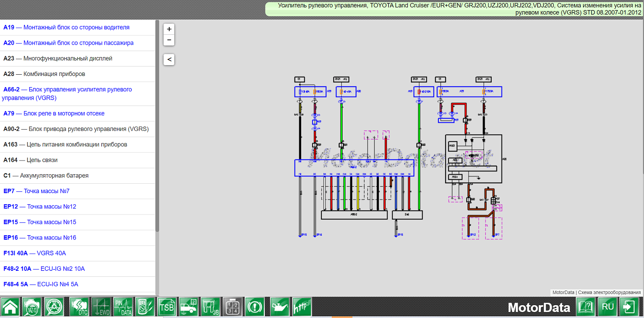Zoom out of the diagram
644x318 pixels.
click(x=169, y=40)
